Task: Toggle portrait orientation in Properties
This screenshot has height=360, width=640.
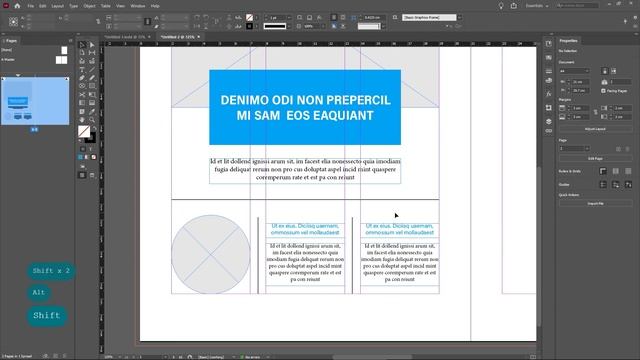Action: pyautogui.click(x=605, y=71)
